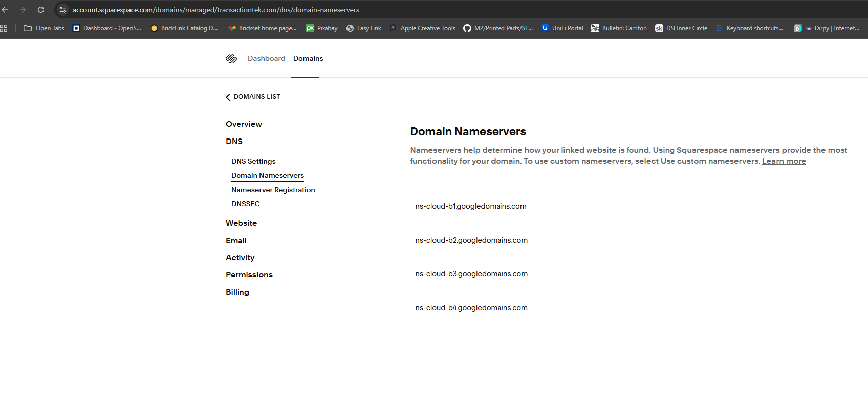Open the BrickLink Catalog bookmark
Image resolution: width=868 pixels, height=417 pixels.
[x=184, y=28]
